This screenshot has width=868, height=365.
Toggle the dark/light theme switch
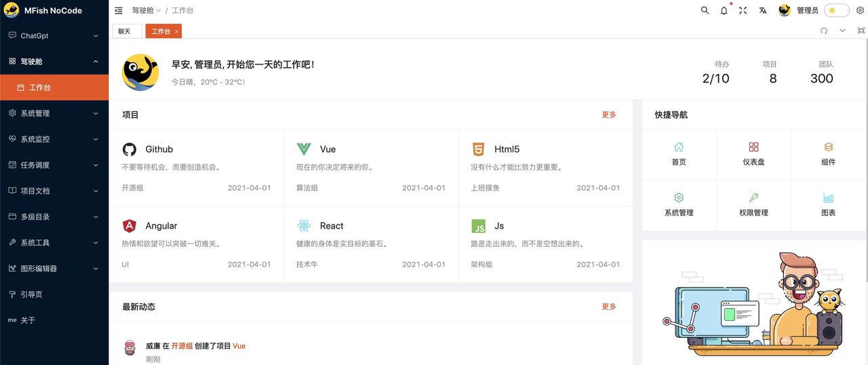pyautogui.click(x=836, y=10)
